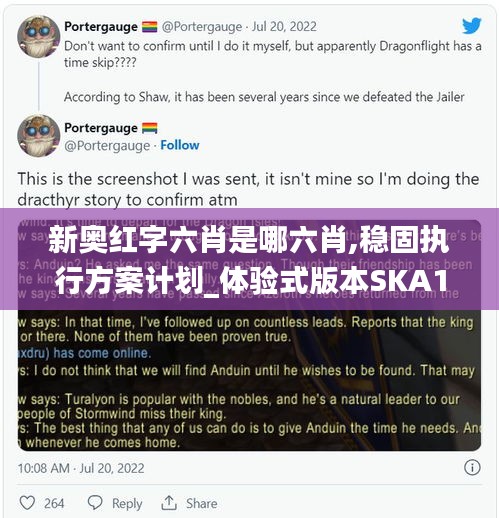Open the second Portergauge avatar
Viewport: 499px width, 518px height.
[38, 136]
